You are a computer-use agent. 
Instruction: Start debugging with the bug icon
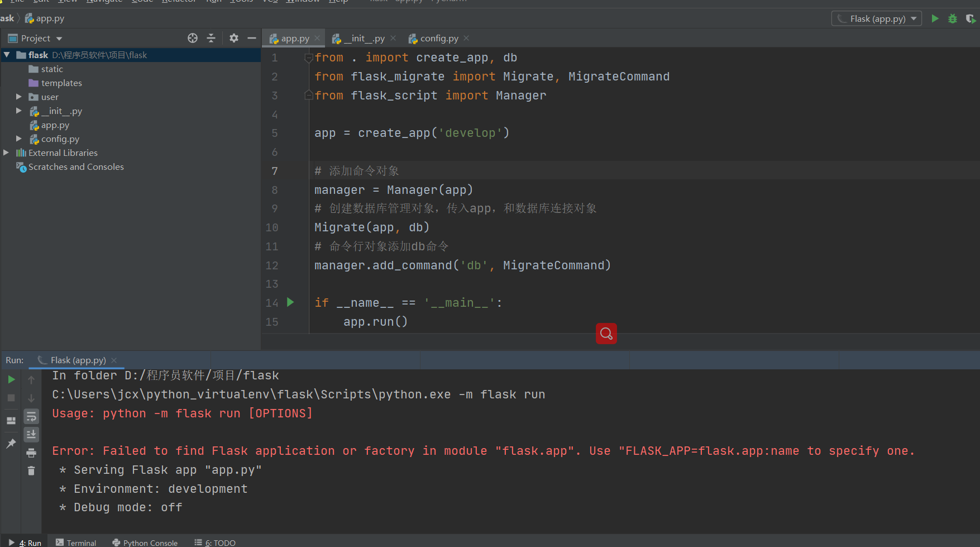coord(953,18)
